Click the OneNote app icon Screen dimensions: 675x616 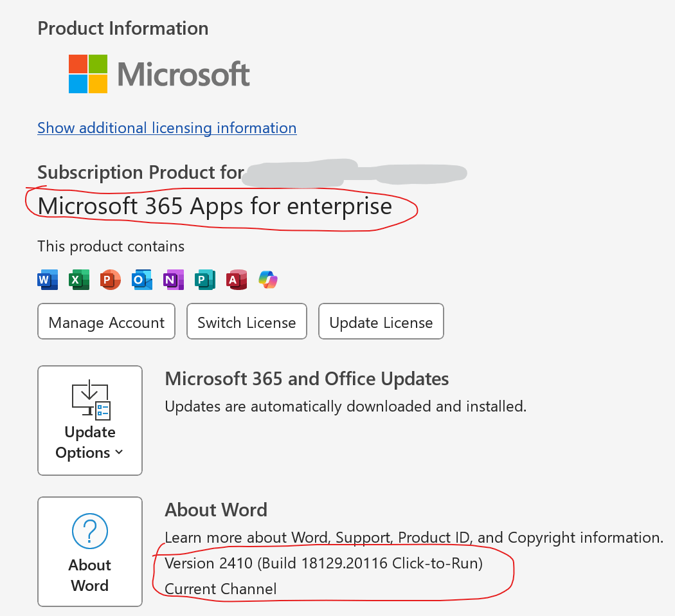point(174,280)
